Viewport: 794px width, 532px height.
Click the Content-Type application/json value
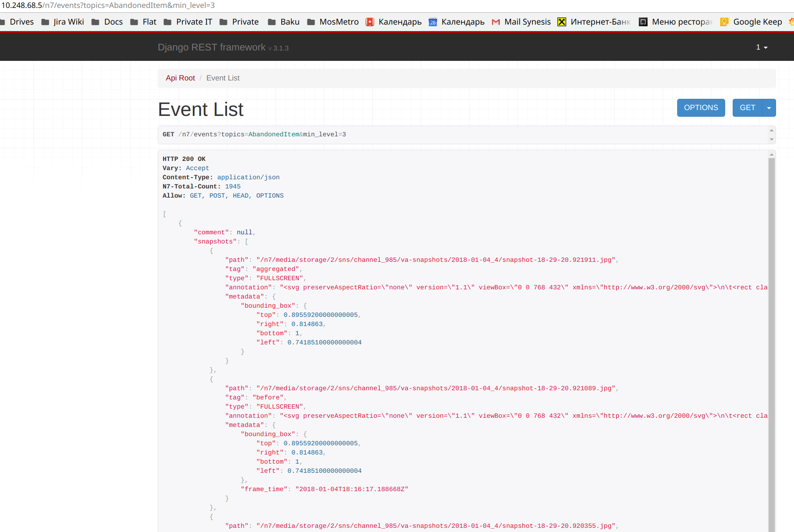tap(248, 177)
